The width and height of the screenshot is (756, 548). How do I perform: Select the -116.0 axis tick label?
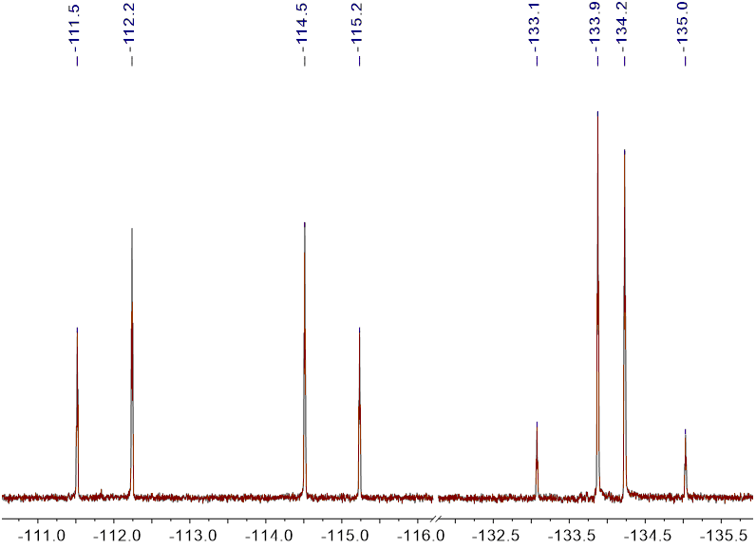(414, 536)
